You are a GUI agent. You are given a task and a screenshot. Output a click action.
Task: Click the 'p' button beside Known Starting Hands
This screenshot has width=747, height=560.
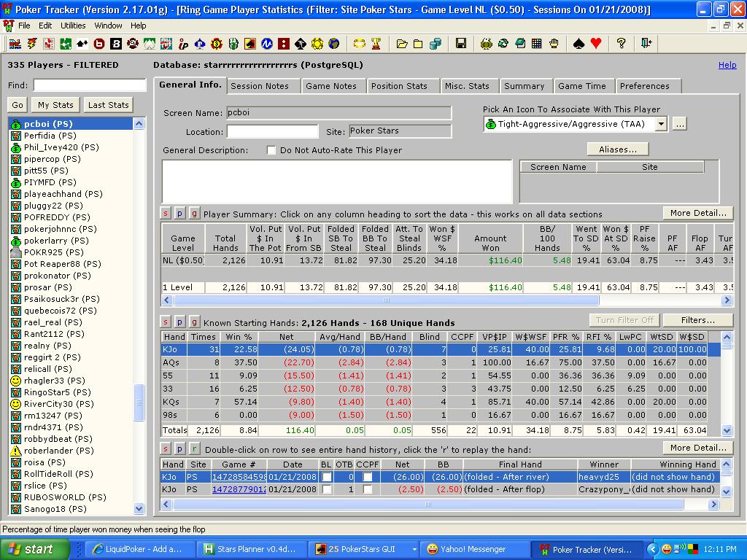[x=179, y=322]
